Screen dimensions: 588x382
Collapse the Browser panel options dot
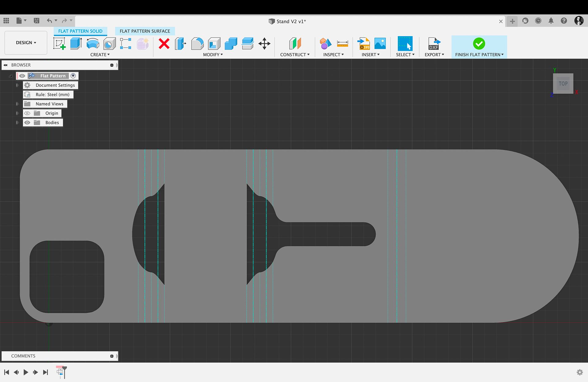pos(112,65)
